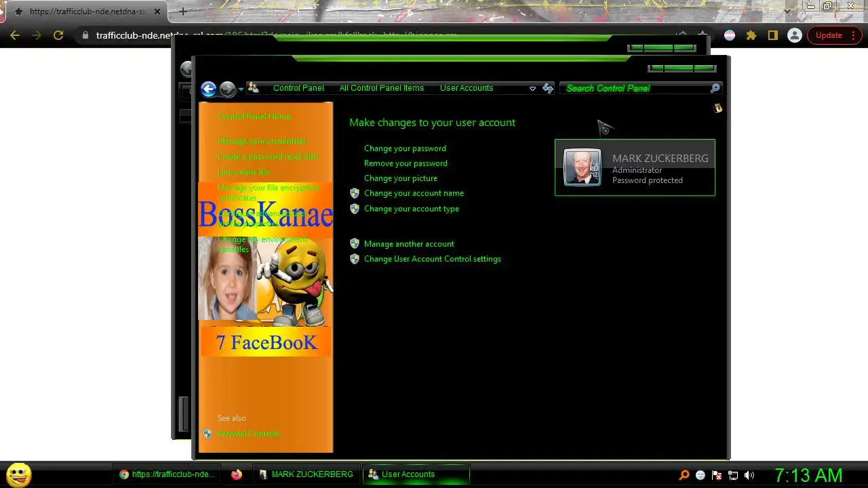Click the User Accounts address bar icon

[x=254, y=88]
